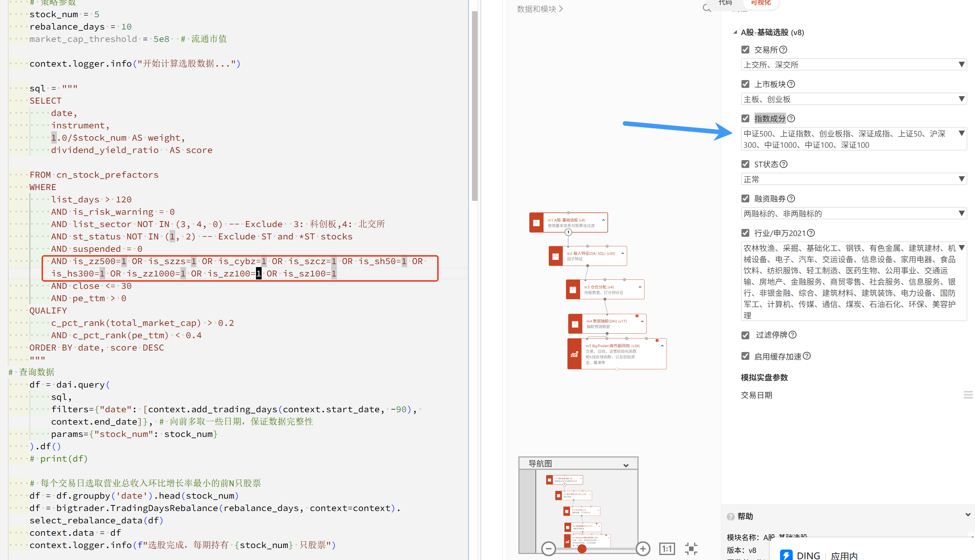Zoom in canvas with plus button
Image resolution: width=975 pixels, height=560 pixels.
tap(643, 548)
